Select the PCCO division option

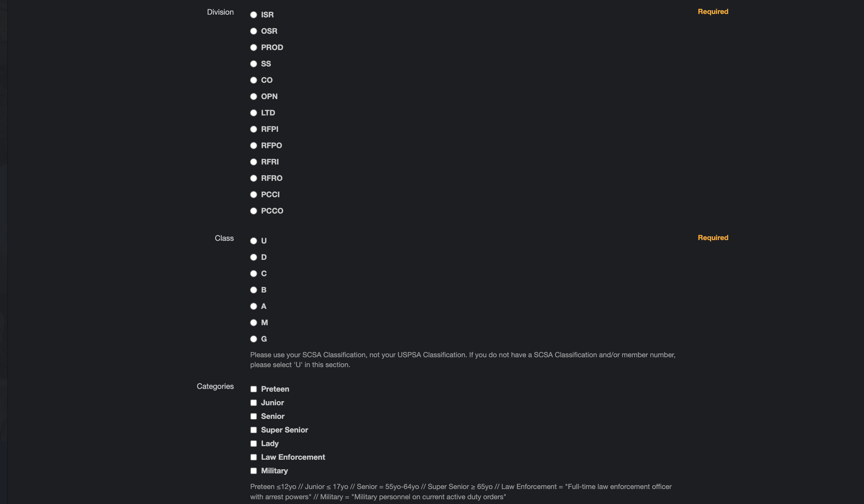(x=253, y=211)
